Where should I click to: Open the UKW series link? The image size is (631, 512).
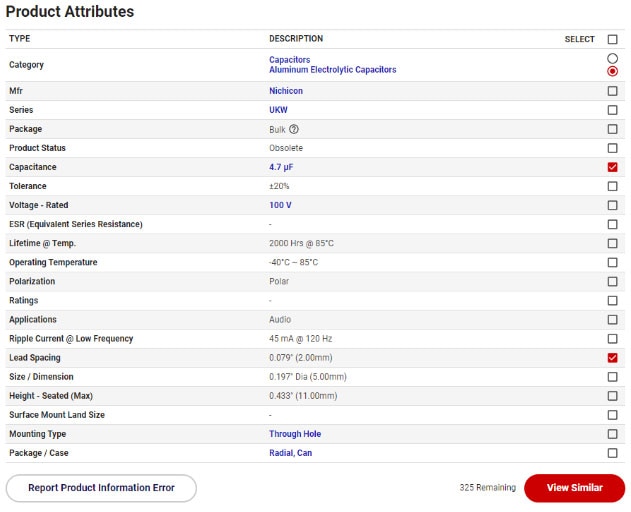(x=278, y=110)
